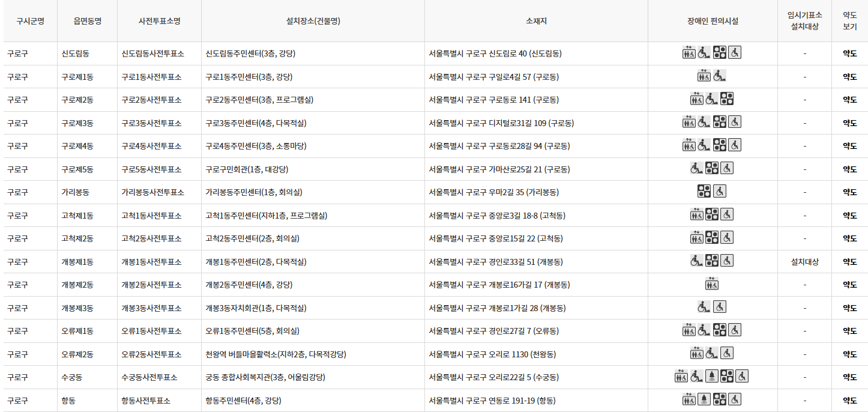Select the elevator icon in the 오류제1동 row
The image size is (868, 412).
coord(688,330)
